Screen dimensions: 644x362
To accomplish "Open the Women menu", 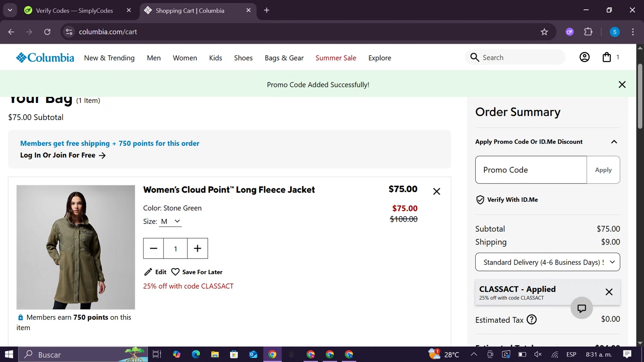I will 185,58.
